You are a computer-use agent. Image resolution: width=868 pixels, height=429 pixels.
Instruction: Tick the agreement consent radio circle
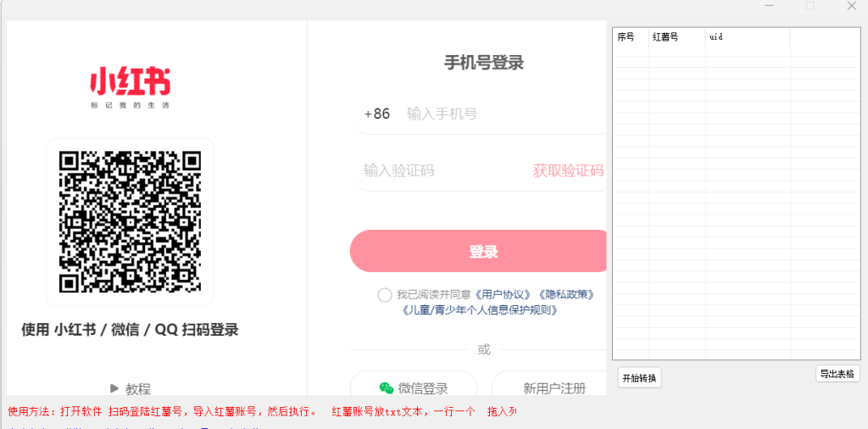coord(385,295)
